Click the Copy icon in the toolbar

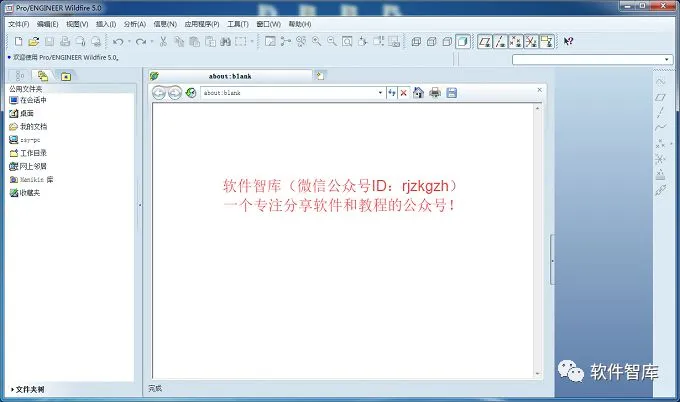179,41
